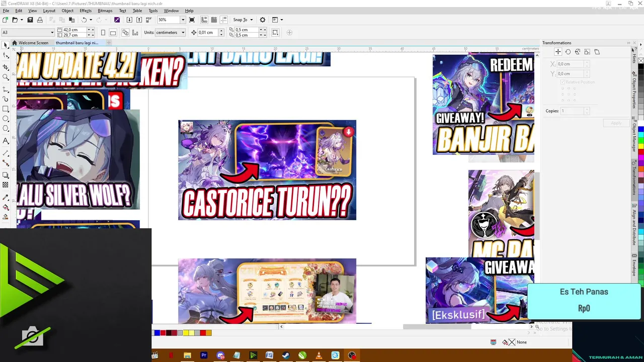The width and height of the screenshot is (644, 362).
Task: Click the Publish to PDF icon
Action: pos(148,20)
